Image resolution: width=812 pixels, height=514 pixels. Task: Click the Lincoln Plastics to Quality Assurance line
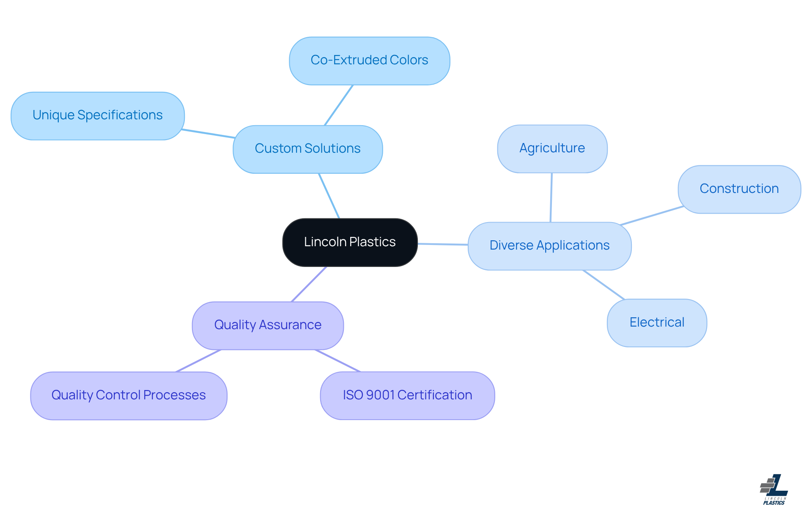pyautogui.click(x=309, y=284)
